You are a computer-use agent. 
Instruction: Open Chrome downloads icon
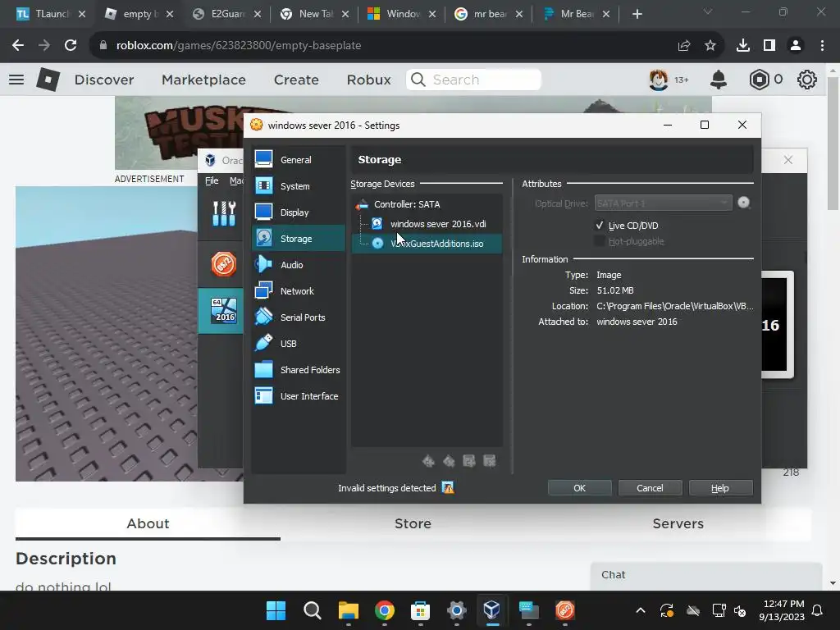pos(742,46)
